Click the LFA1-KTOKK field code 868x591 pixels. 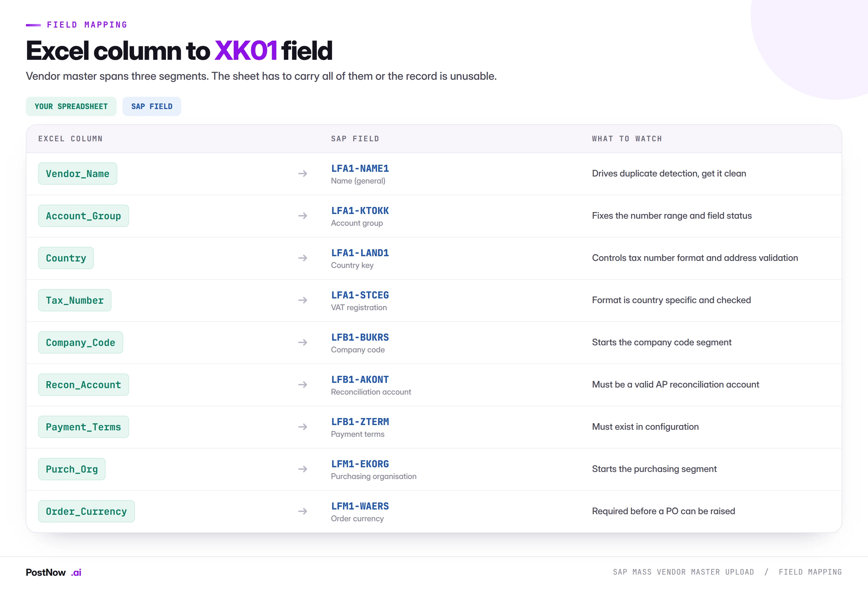click(360, 210)
